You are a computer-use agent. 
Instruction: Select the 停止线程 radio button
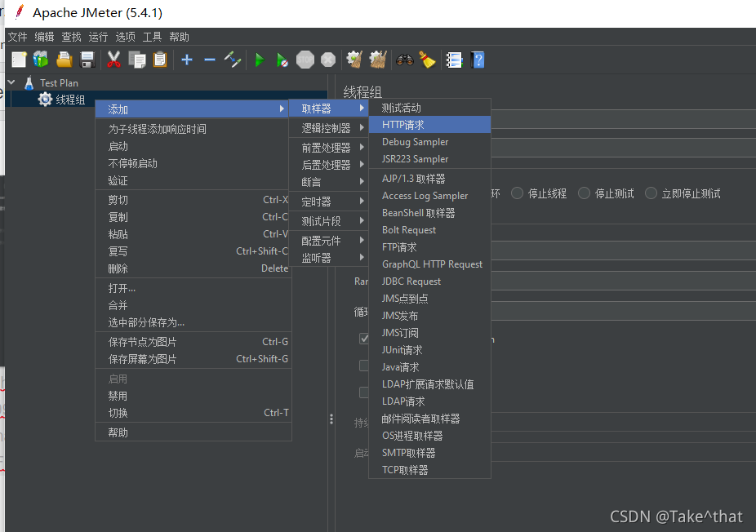point(518,193)
